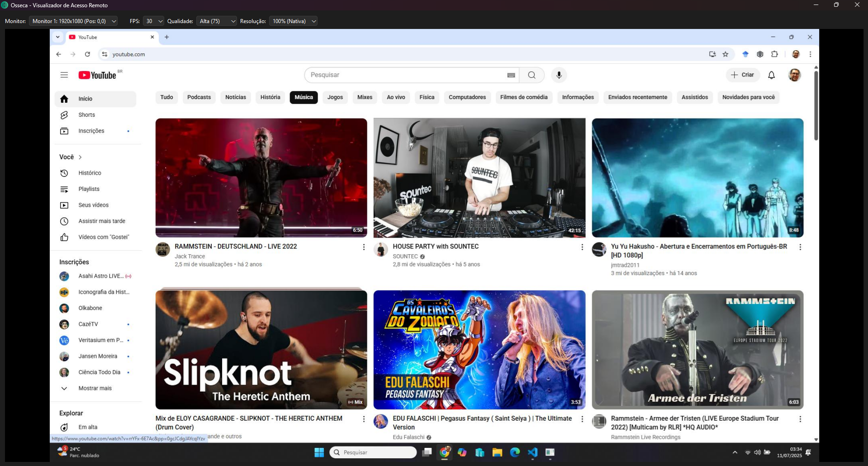This screenshot has height=466, width=868.
Task: Open the notifications bell
Action: click(x=771, y=75)
